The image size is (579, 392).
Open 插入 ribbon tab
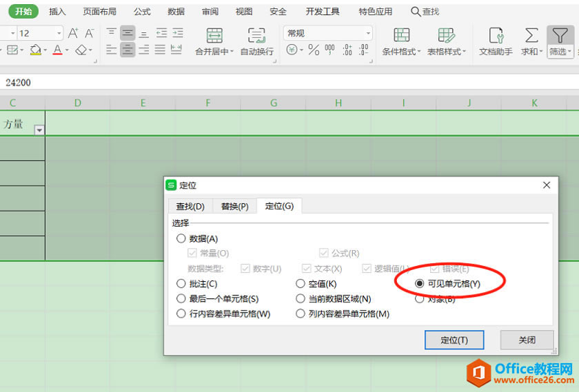click(x=57, y=12)
